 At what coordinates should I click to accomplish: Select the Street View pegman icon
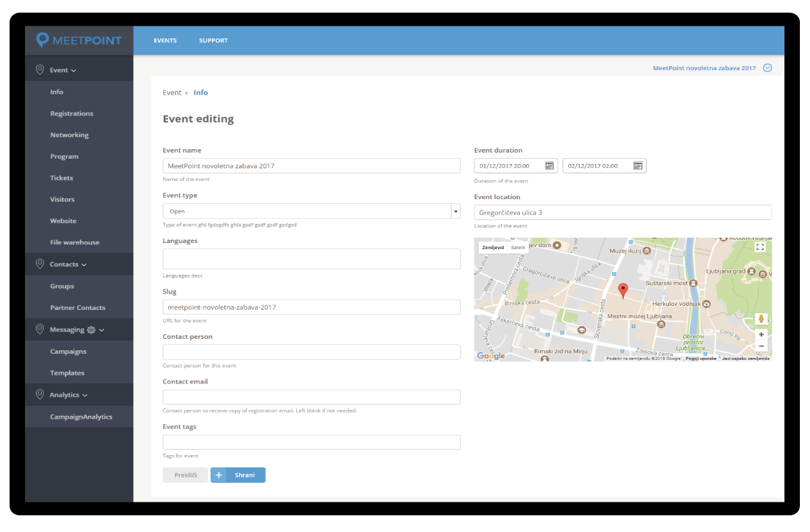[x=761, y=319]
